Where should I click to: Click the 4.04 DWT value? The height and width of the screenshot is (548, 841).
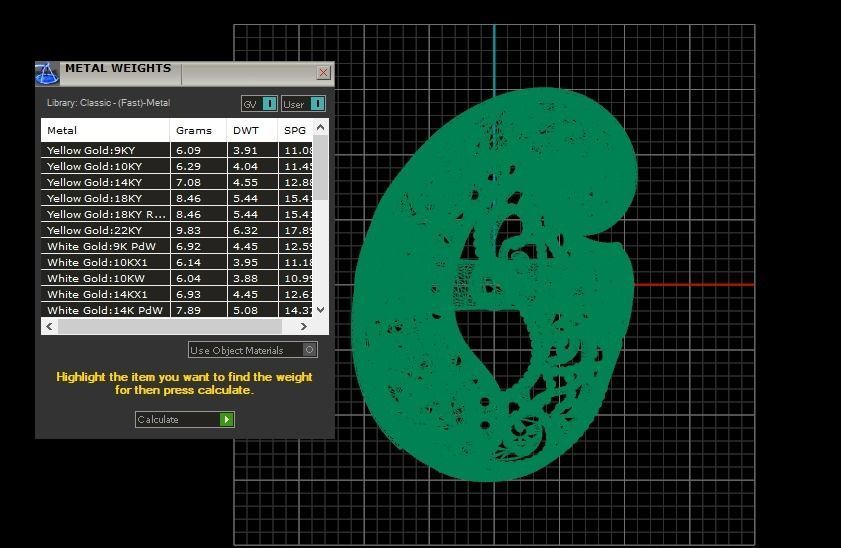[x=245, y=166]
